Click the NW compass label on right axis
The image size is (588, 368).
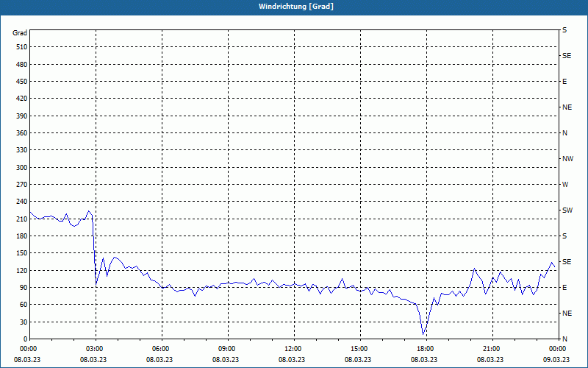click(x=567, y=159)
